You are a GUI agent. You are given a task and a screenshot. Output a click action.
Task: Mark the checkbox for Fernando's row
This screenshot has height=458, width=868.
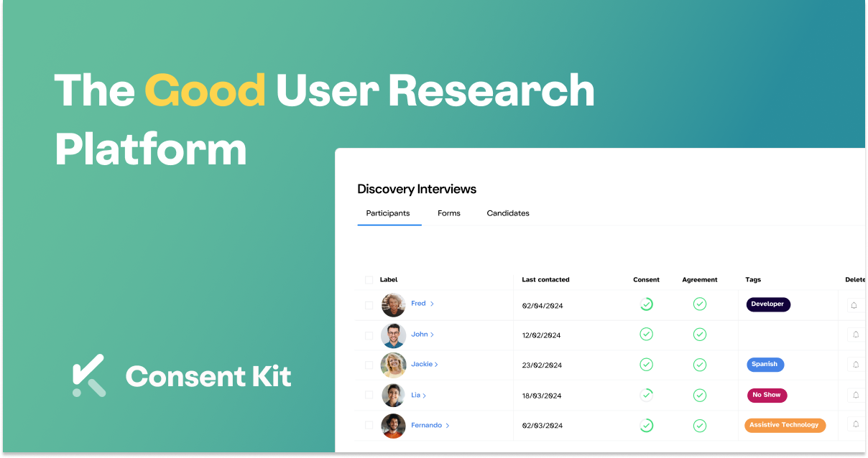pos(369,426)
